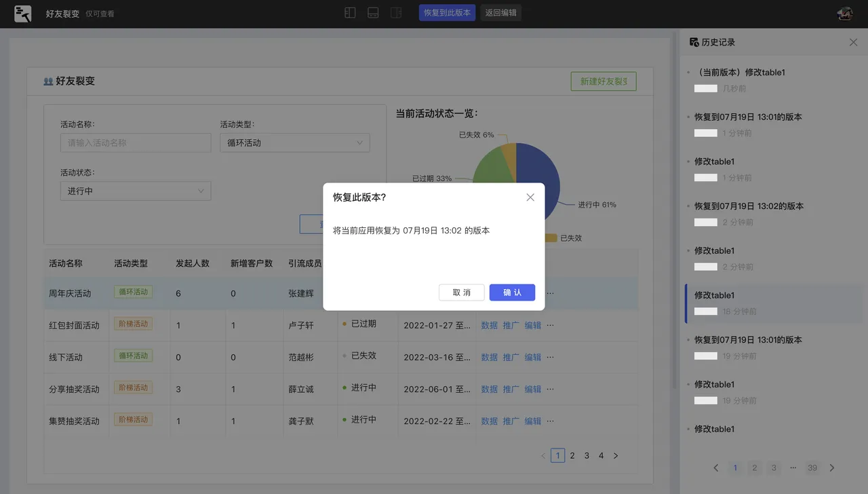868x494 pixels.
Task: Click 新建好友裂变 button
Action: click(604, 81)
